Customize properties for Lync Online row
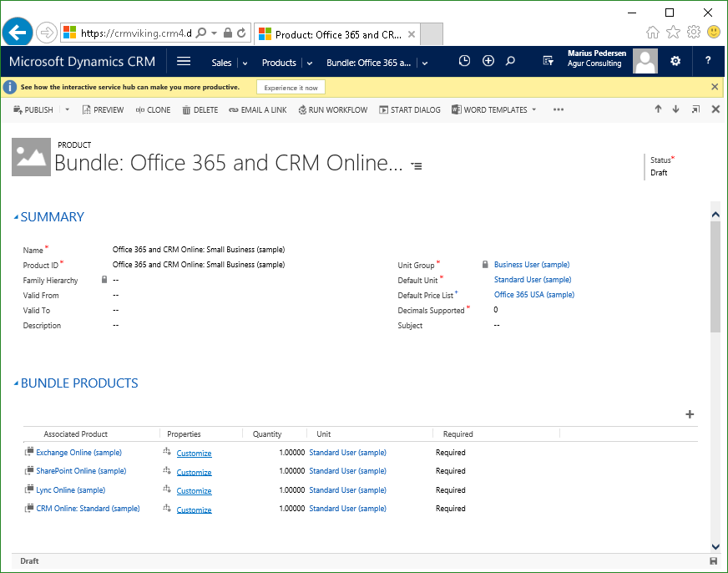The image size is (728, 573). [194, 491]
